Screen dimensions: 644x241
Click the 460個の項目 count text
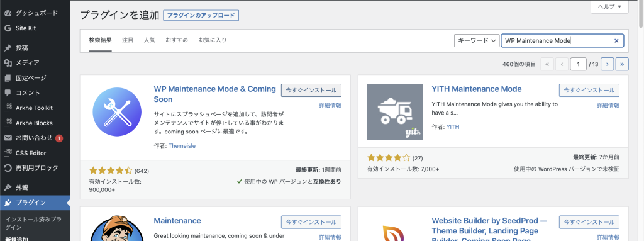[x=519, y=64]
